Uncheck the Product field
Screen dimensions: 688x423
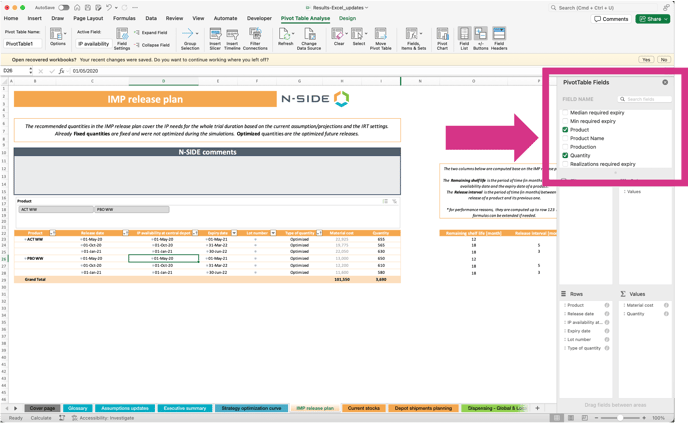pyautogui.click(x=565, y=129)
